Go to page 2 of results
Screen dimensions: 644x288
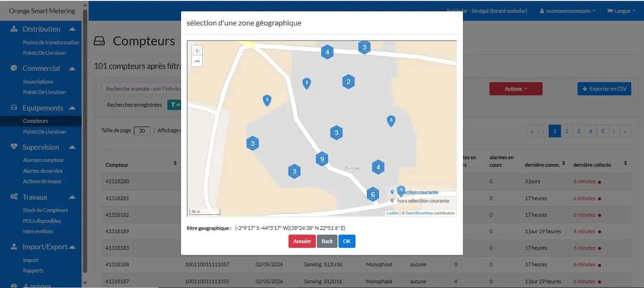click(x=567, y=132)
